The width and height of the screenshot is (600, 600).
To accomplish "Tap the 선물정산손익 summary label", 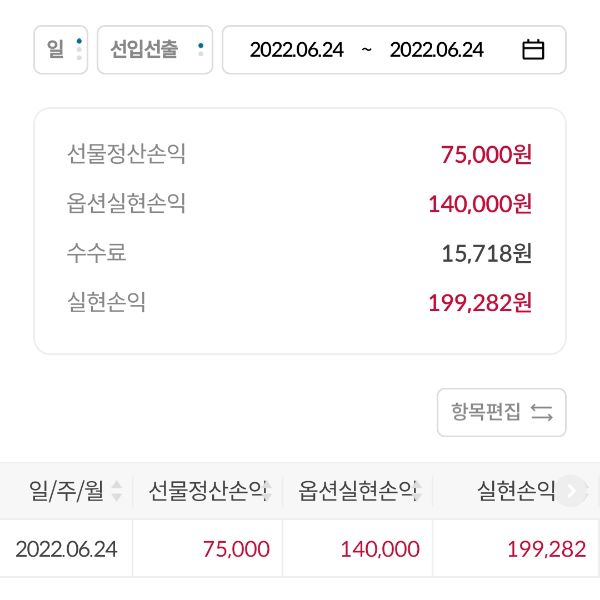I will click(x=126, y=155).
